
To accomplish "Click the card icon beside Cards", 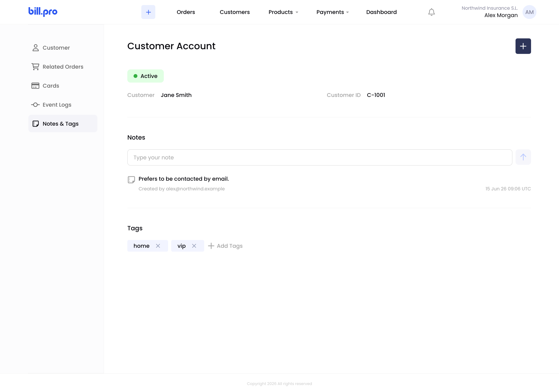I will (35, 86).
